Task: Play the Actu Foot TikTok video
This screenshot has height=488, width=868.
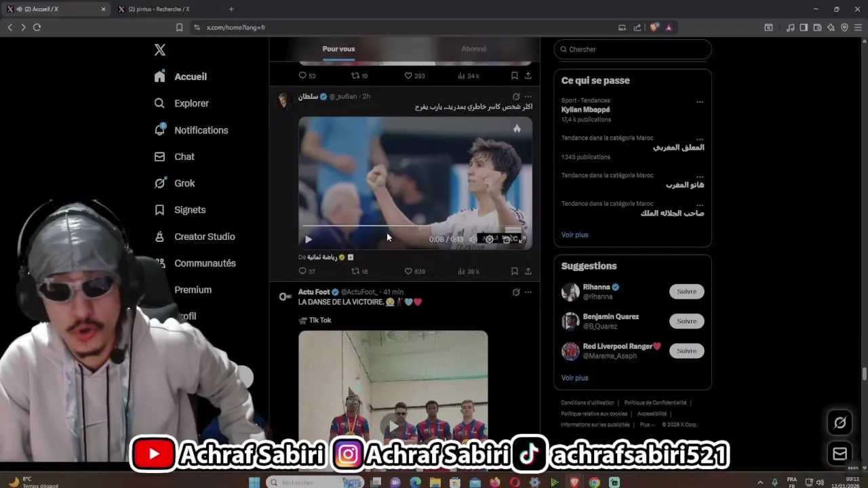Action: click(x=393, y=424)
